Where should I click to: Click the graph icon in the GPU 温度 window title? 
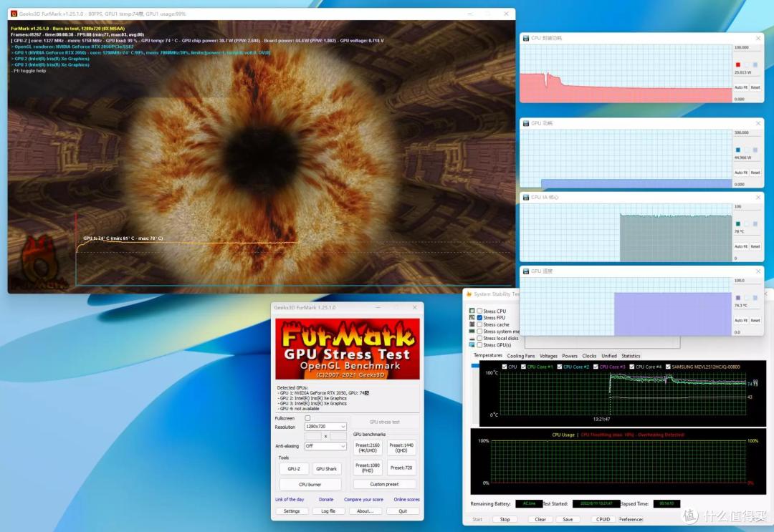(526, 271)
